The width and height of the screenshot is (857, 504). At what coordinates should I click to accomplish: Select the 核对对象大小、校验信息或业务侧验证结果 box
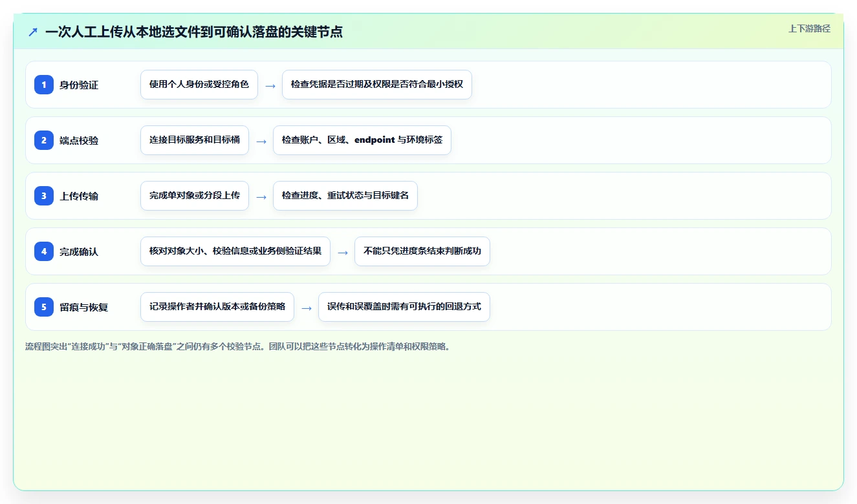coord(235,251)
